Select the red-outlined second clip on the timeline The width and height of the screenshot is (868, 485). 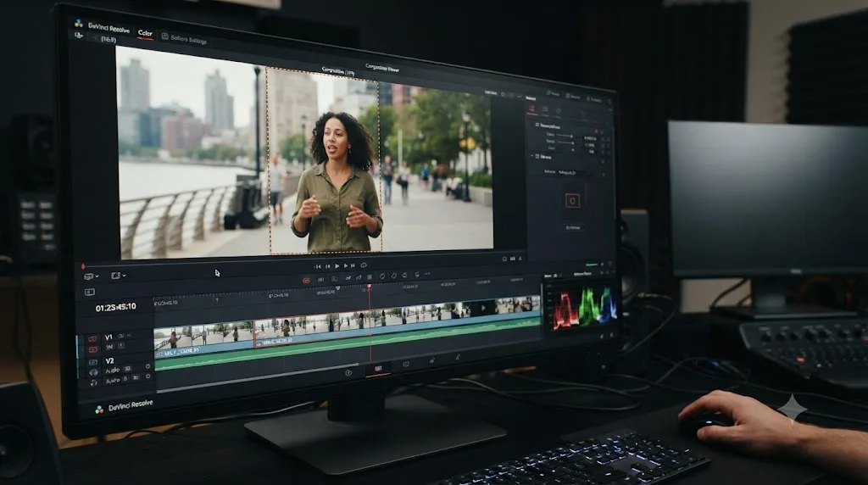pos(312,331)
